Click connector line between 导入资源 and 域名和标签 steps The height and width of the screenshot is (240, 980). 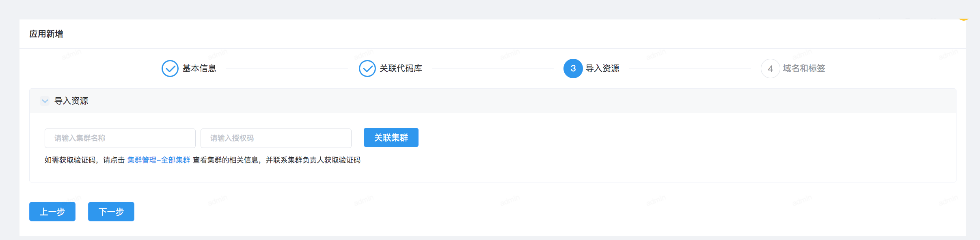[x=690, y=69]
